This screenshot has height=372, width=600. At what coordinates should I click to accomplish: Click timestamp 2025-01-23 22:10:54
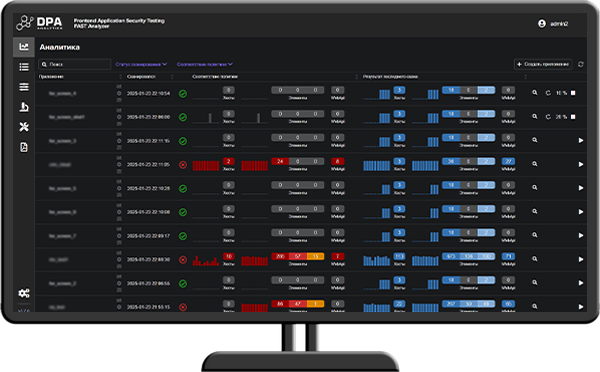(148, 93)
